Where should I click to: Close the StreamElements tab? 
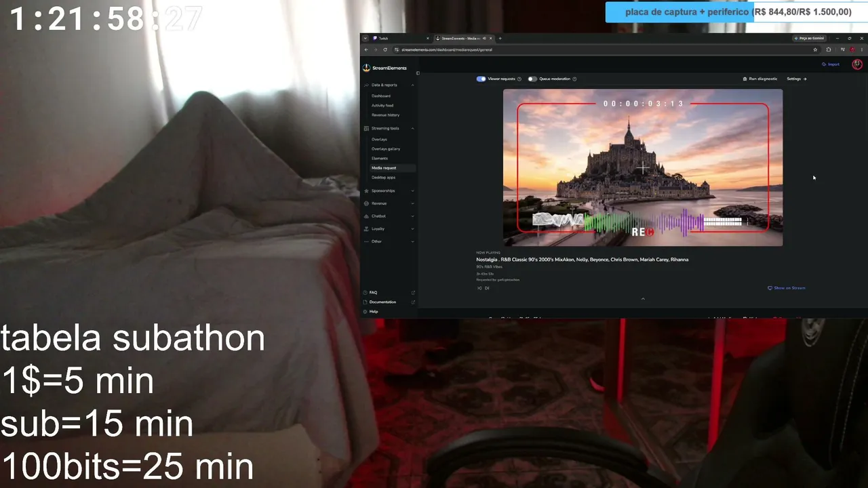point(490,38)
